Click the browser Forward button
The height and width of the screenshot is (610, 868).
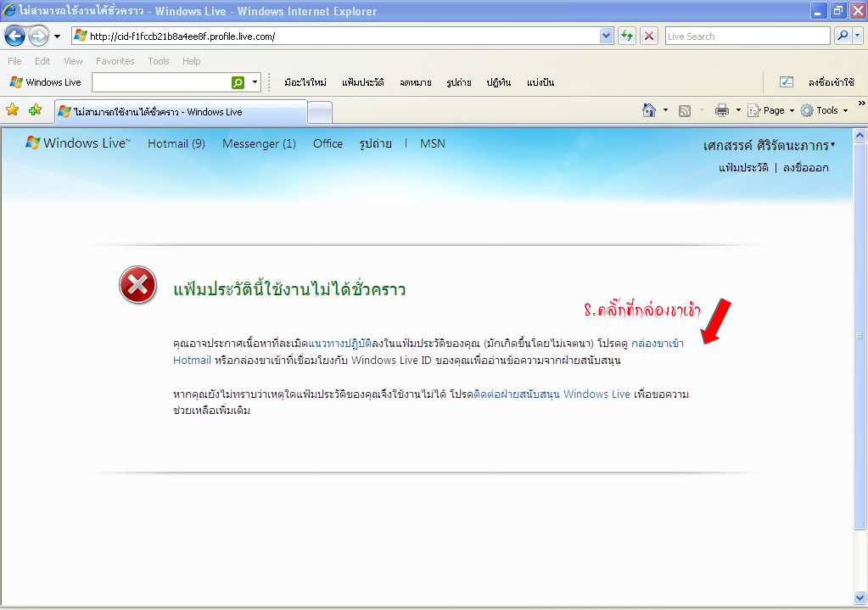(x=38, y=36)
